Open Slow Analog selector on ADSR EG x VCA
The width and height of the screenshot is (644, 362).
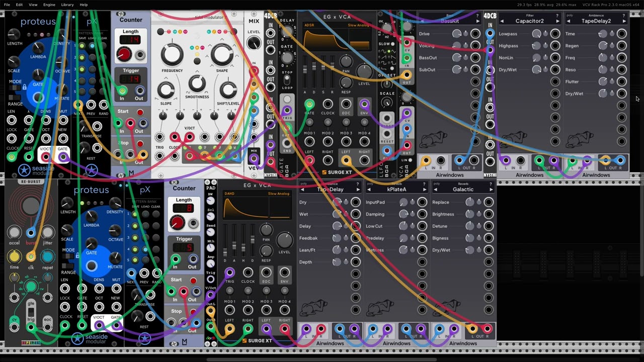(358, 25)
